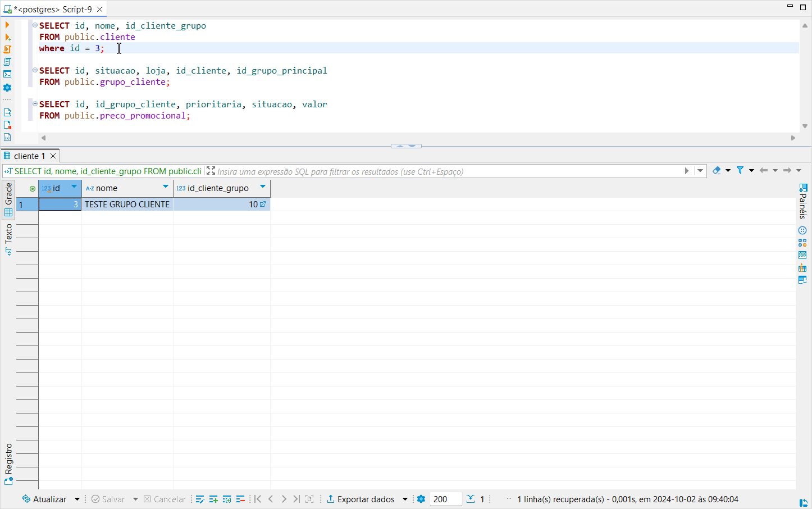Run the SQL statement with the orange arrow

coord(7,25)
